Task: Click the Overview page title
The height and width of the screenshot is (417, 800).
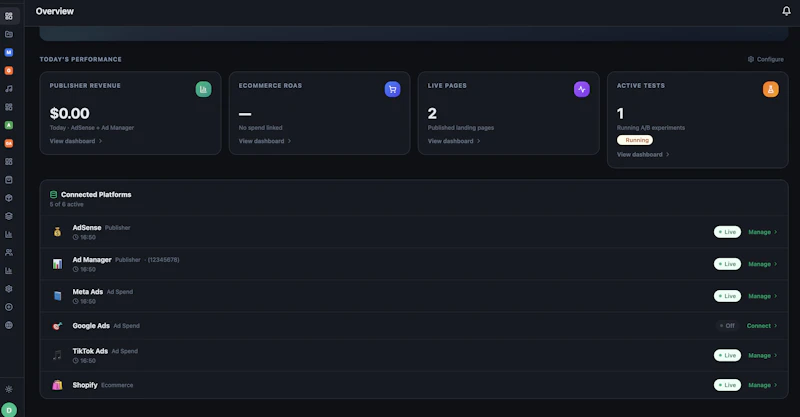Action: pos(55,11)
